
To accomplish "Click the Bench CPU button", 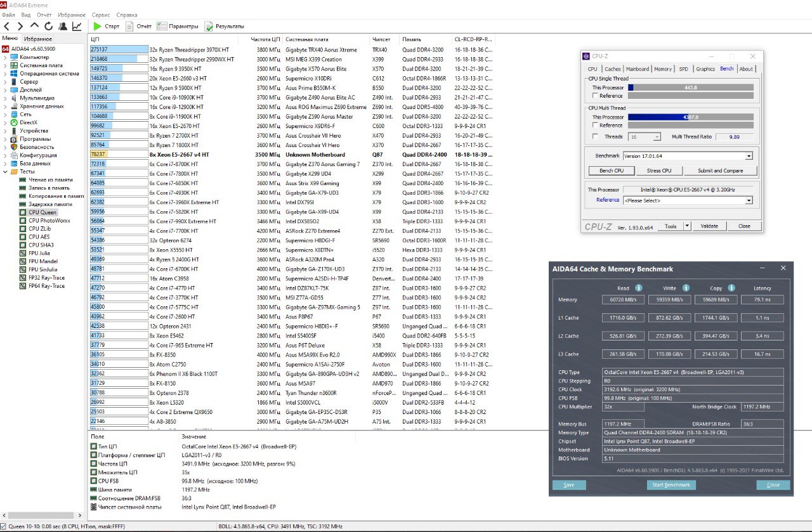I will point(612,171).
